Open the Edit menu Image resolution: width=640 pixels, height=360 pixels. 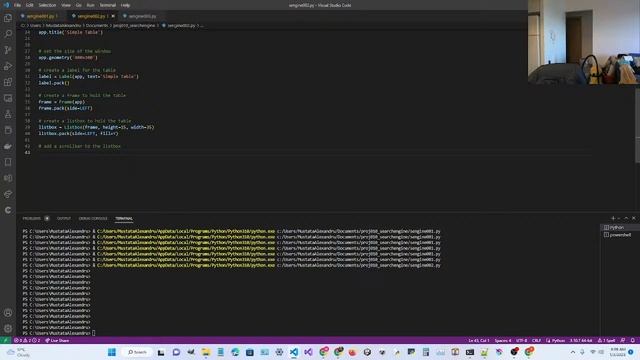[29, 5]
